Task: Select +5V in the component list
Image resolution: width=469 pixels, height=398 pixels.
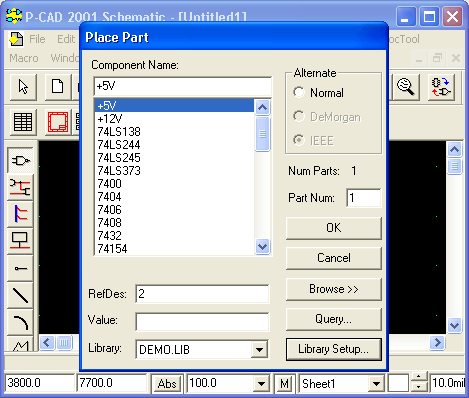Action: click(x=175, y=106)
